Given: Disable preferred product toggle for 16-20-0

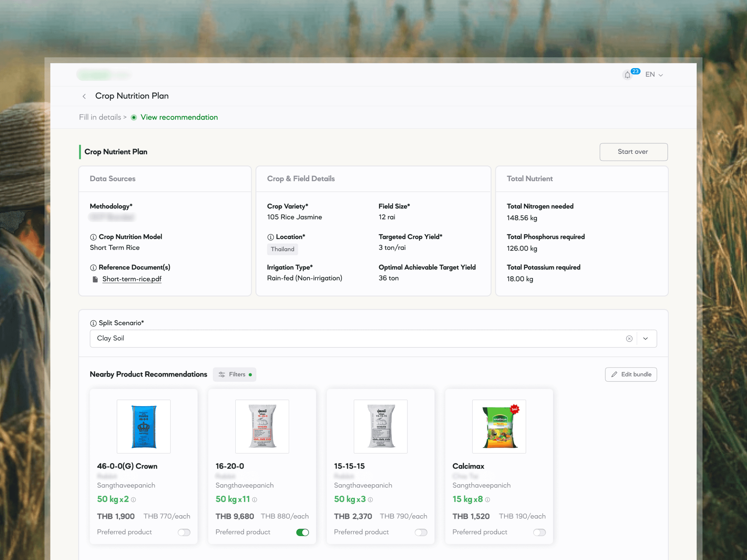Looking at the screenshot, I should 302,532.
